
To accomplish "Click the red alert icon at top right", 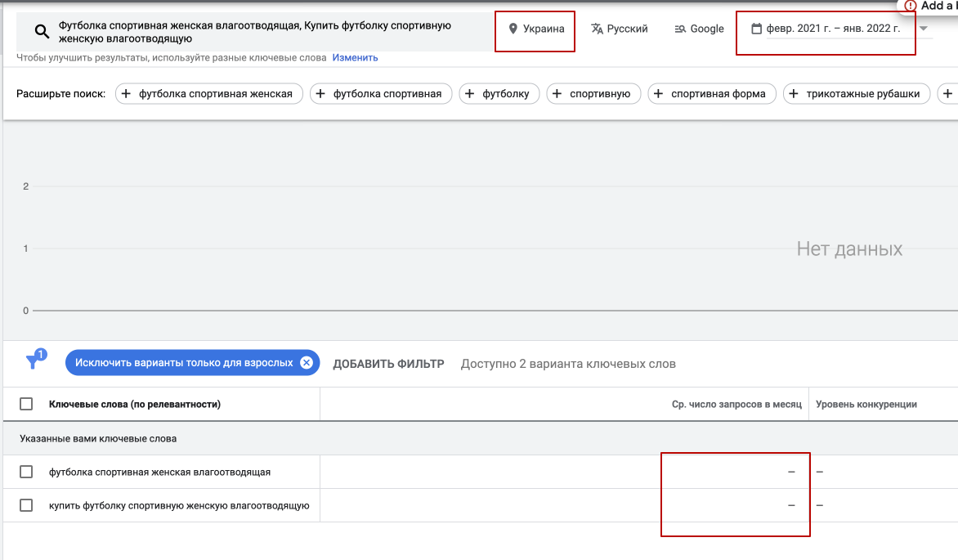I will 911,6.
